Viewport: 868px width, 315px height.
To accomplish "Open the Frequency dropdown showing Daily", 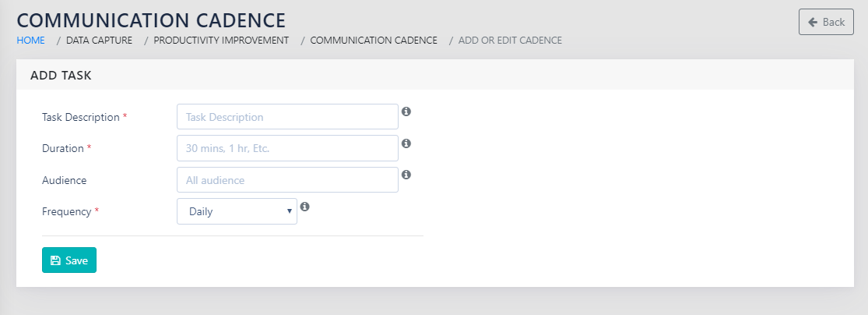I will point(237,211).
